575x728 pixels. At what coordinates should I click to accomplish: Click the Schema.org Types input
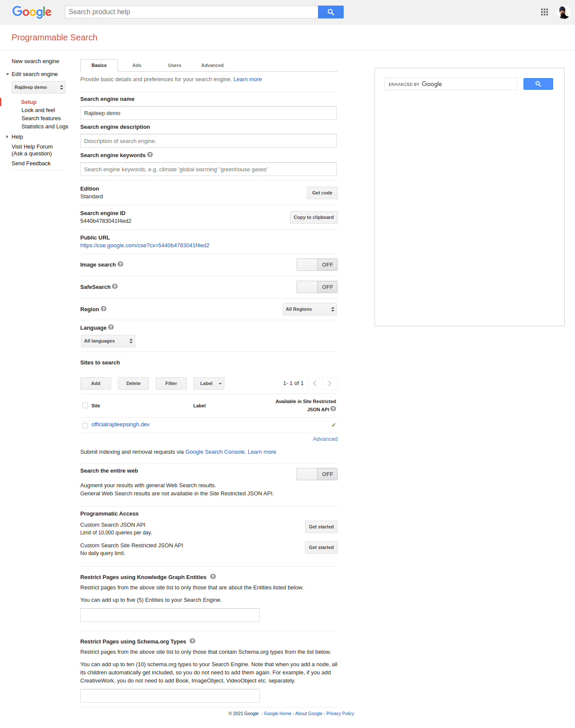pos(170,696)
